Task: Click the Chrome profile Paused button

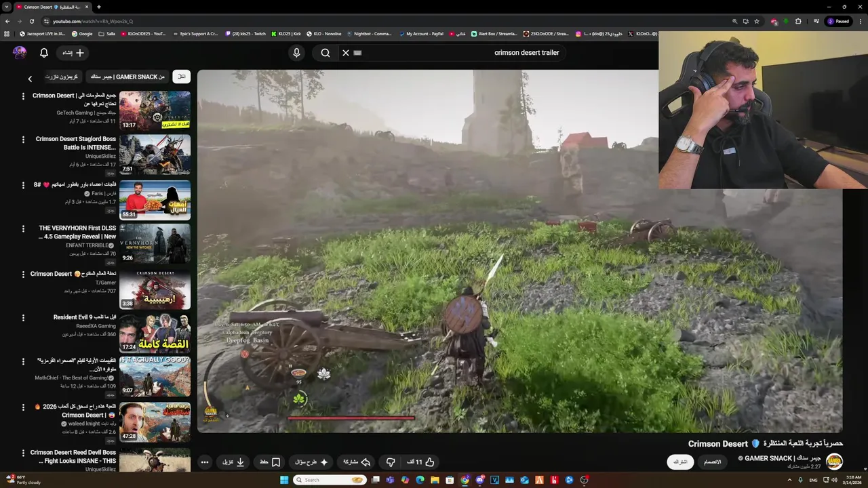Action: pyautogui.click(x=838, y=21)
